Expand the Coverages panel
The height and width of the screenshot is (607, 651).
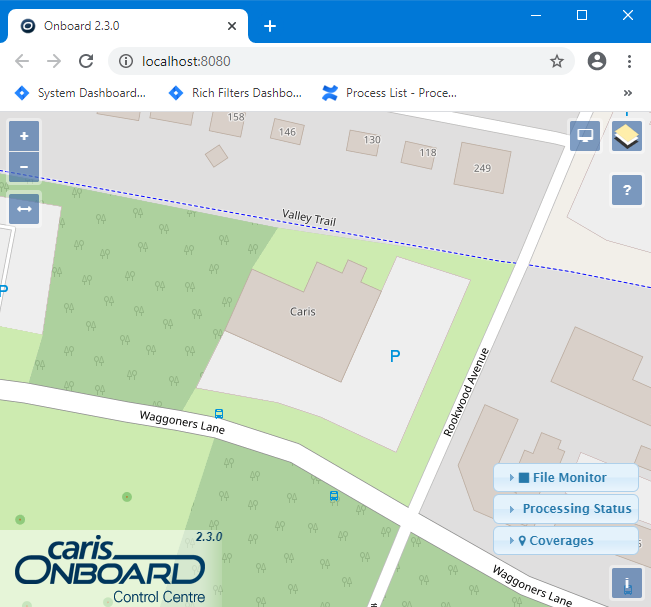(566, 541)
